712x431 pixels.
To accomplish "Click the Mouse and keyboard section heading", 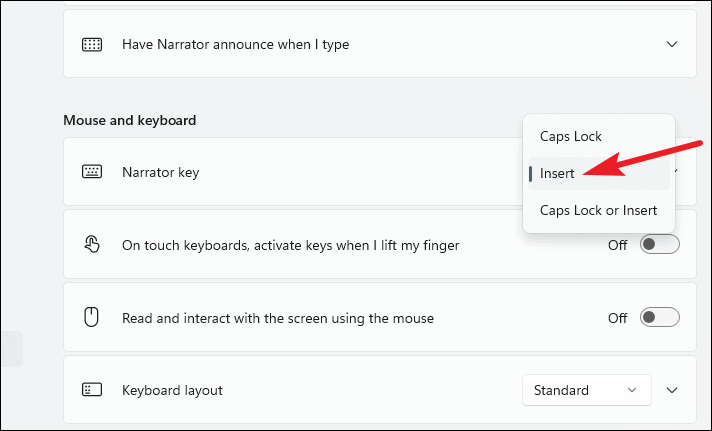I will tap(129, 120).
